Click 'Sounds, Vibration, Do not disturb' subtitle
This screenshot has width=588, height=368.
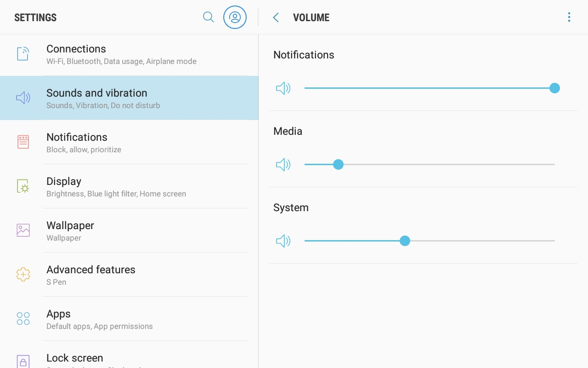(103, 105)
